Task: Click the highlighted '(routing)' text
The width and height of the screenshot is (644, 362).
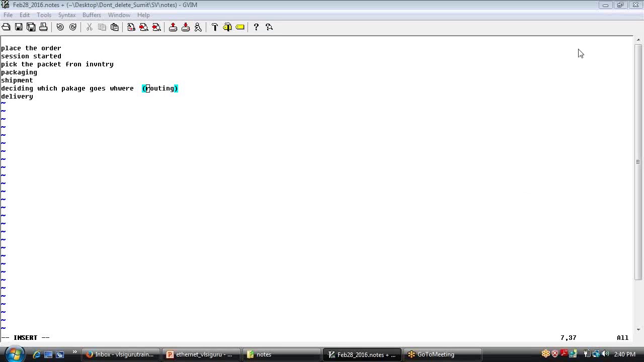Action: coord(160,88)
